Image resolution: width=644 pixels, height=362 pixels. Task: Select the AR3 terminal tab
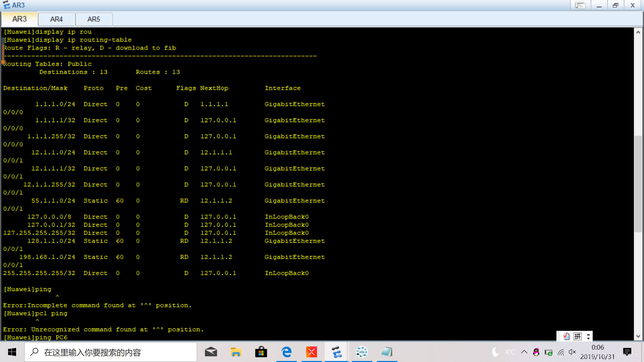[x=19, y=19]
